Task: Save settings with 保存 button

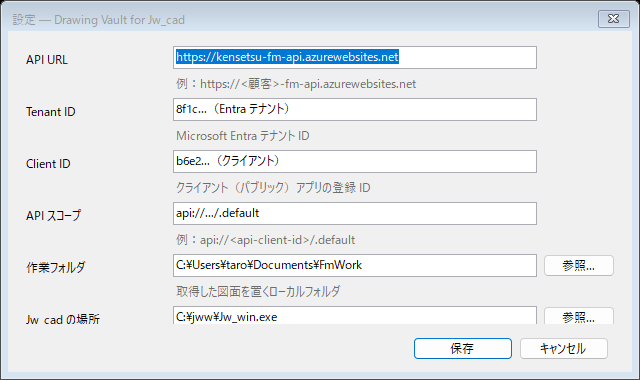Action: (462, 349)
